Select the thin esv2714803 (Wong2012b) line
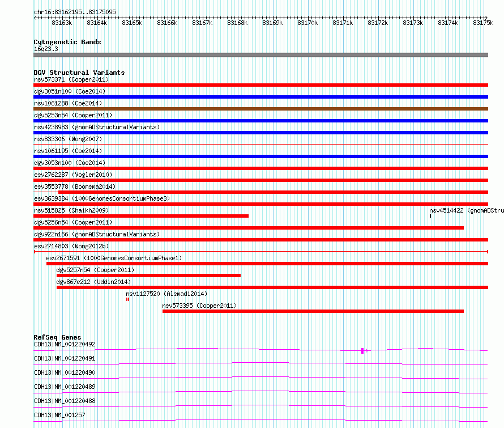 click(260, 252)
